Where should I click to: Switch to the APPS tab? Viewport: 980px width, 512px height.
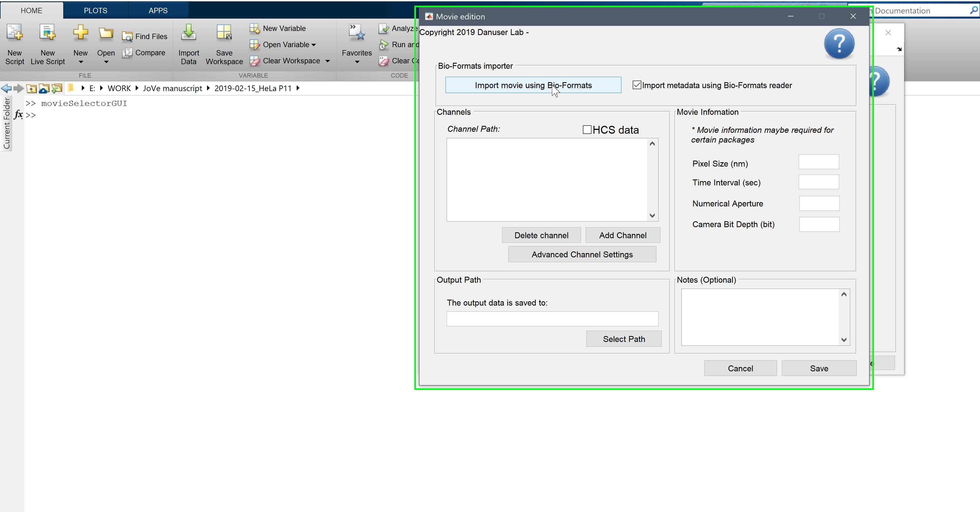click(158, 11)
